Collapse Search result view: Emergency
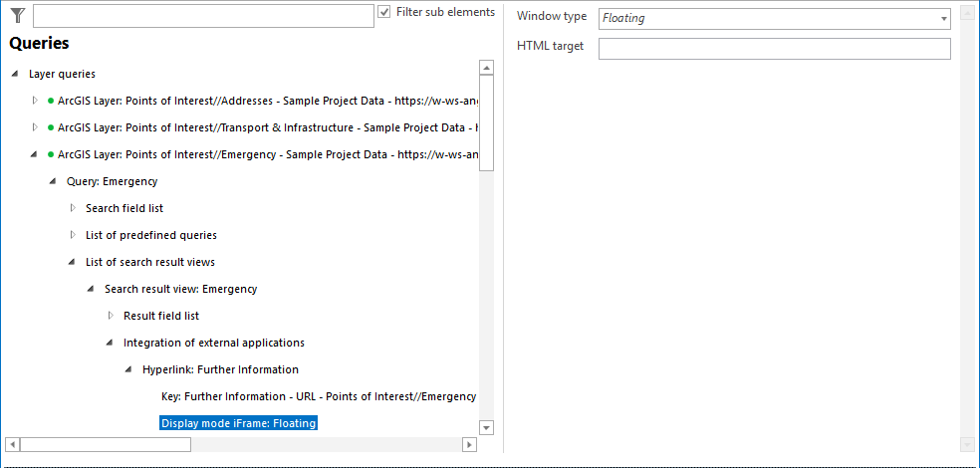 (x=91, y=290)
